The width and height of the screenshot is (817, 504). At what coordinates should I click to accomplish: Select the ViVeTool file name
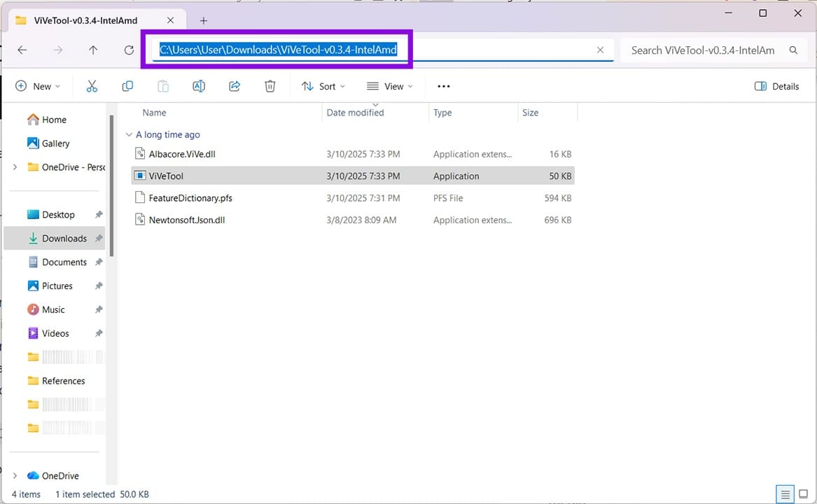coord(166,176)
